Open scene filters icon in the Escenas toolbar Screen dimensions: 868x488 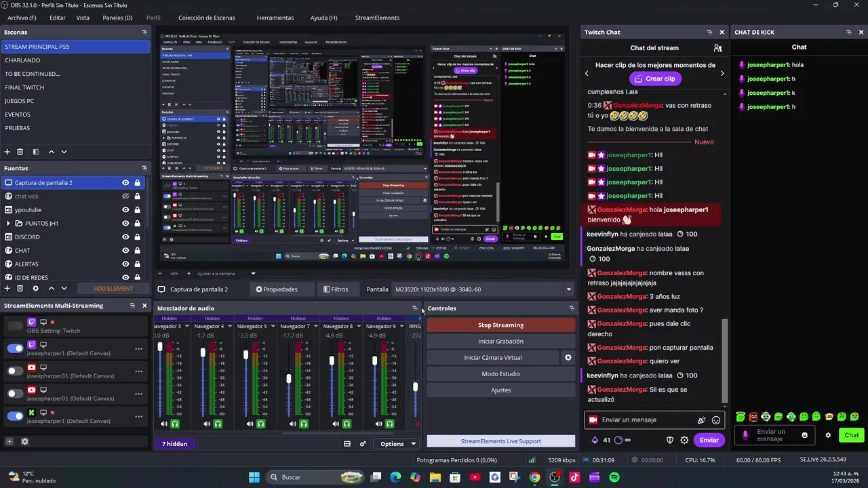35,152
